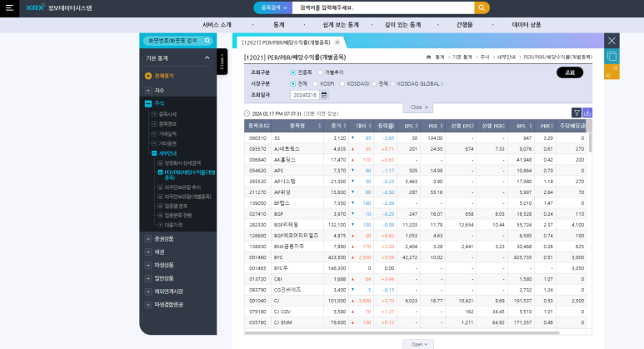Expand the 지수 tree node
Viewport: 644px width, 349px height.
tap(148, 90)
